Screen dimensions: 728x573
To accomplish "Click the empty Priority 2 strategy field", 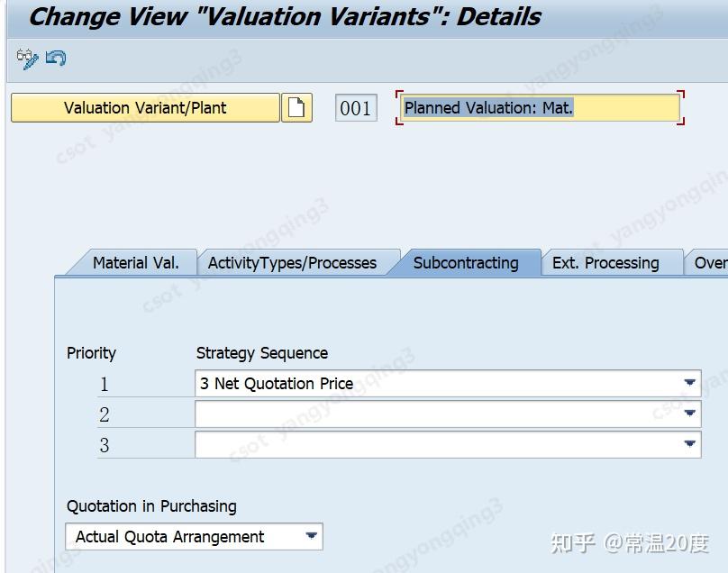I will point(405,413).
